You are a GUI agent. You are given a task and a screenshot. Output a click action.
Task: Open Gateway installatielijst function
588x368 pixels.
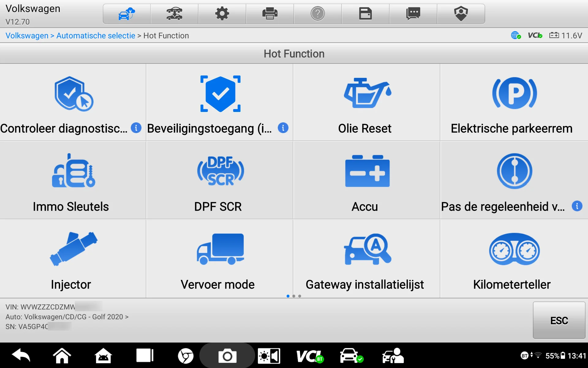click(367, 259)
